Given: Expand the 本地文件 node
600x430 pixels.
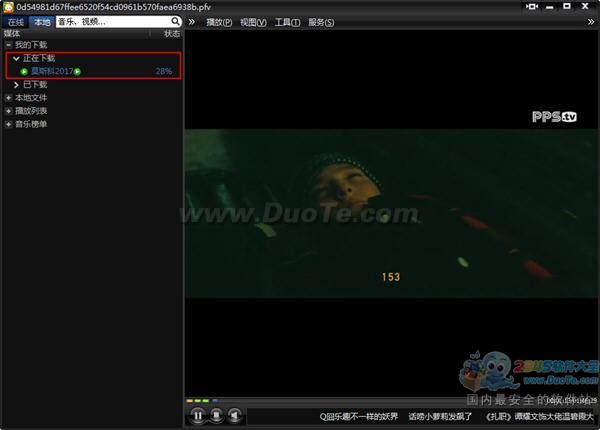Looking at the screenshot, I should pyautogui.click(x=8, y=98).
